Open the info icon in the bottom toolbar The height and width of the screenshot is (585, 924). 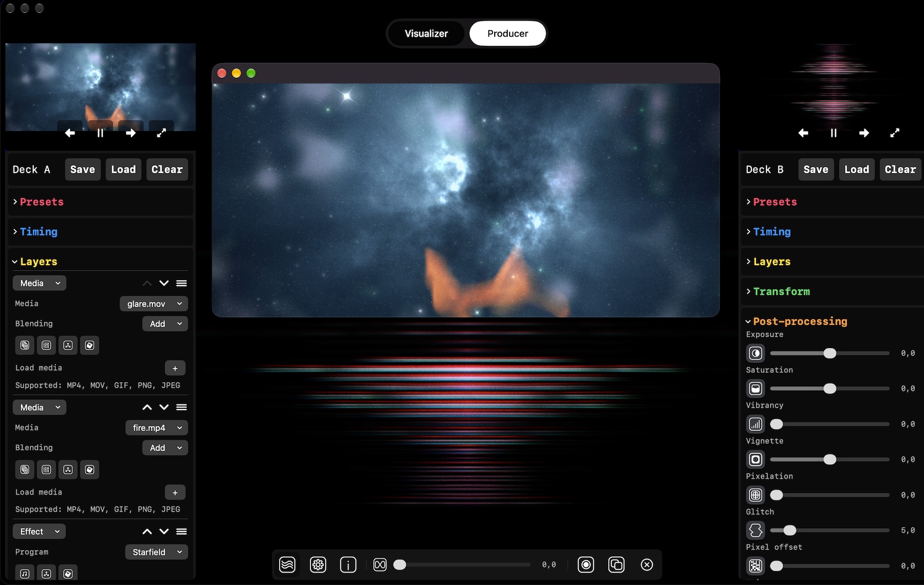coord(348,564)
